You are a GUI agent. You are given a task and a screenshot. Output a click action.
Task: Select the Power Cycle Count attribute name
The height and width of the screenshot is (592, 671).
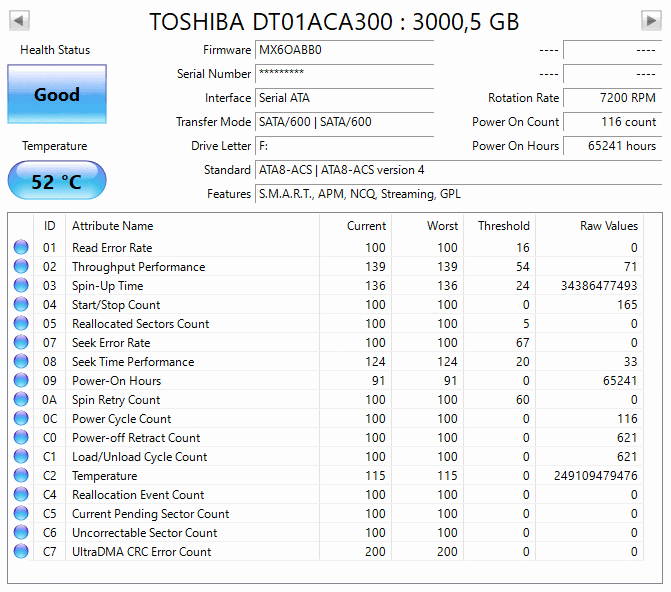click(x=122, y=419)
